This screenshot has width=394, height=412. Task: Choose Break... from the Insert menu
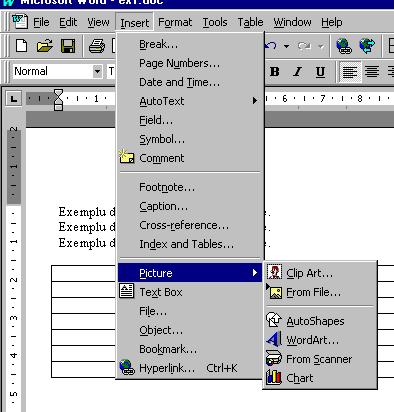[x=190, y=44]
